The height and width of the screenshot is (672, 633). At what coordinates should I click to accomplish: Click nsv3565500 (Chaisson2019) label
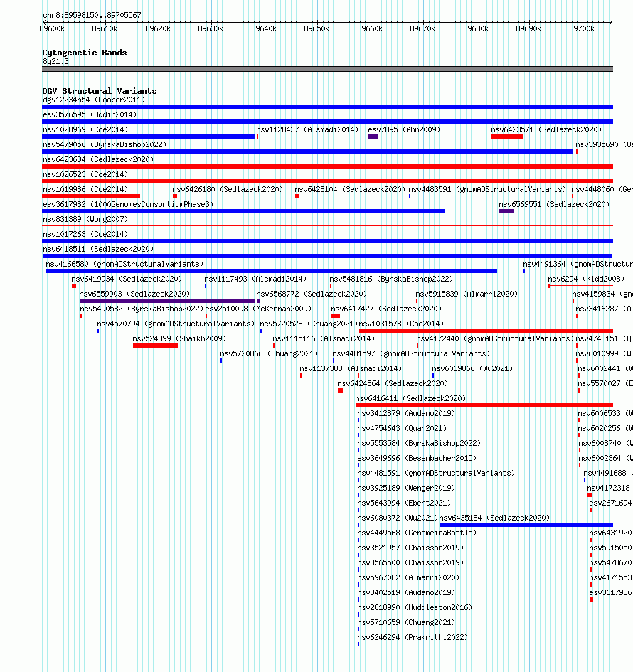pyautogui.click(x=410, y=562)
